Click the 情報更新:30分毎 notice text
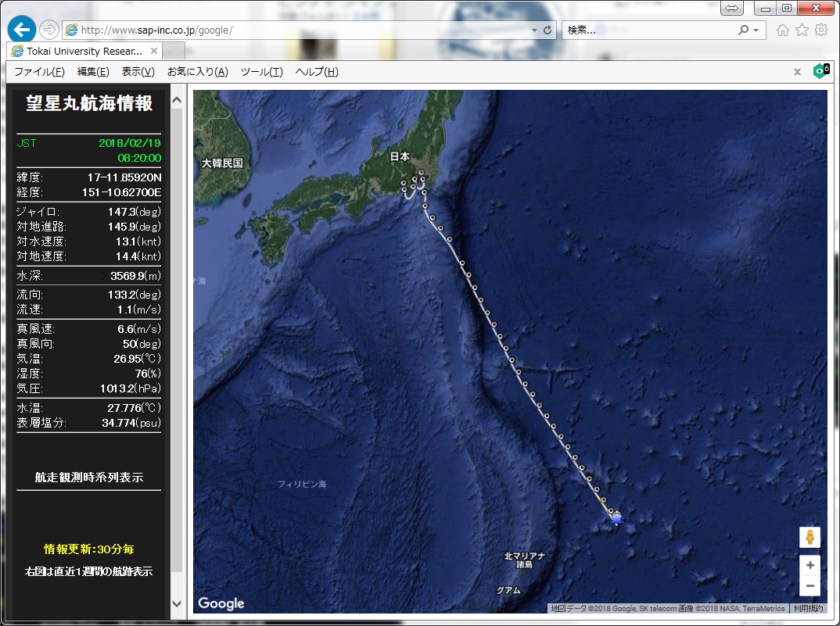Screen dimensions: 840x626 (89, 549)
